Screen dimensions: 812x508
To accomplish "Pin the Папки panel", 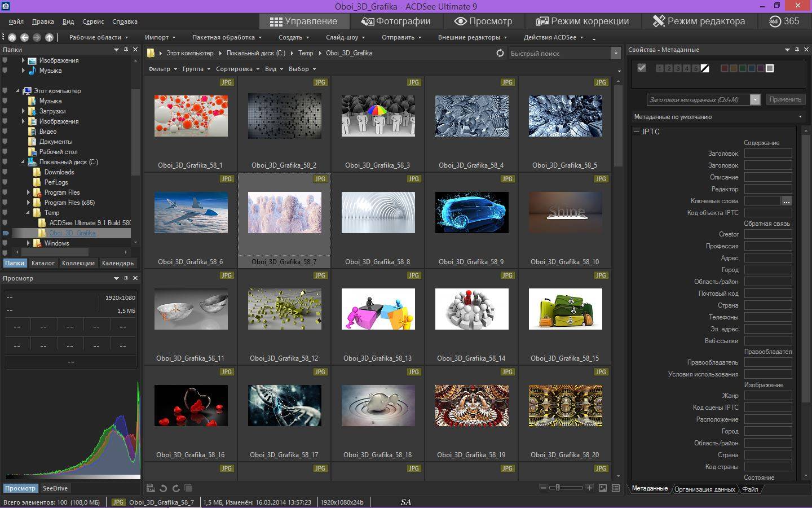I will tap(126, 50).
